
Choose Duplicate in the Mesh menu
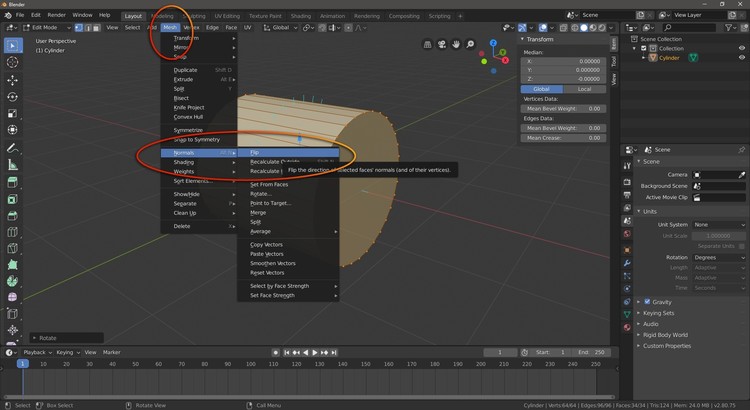(199, 70)
